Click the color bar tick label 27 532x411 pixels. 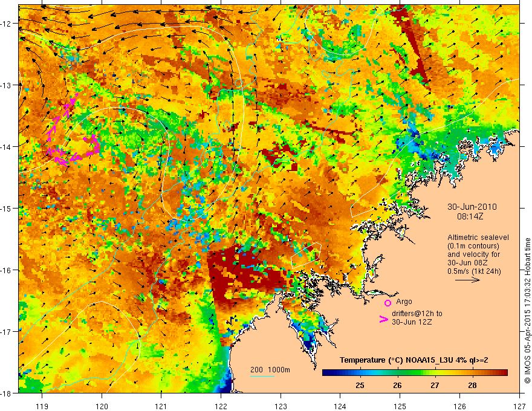(x=435, y=385)
